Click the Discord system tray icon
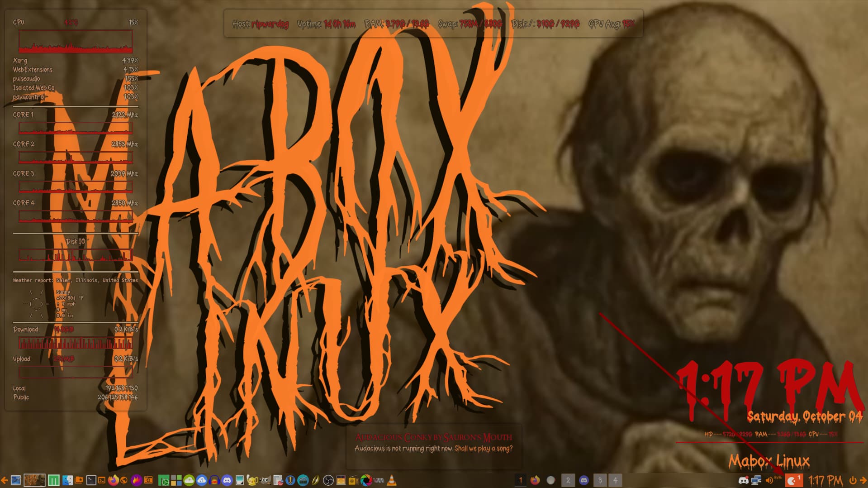 pyautogui.click(x=743, y=480)
